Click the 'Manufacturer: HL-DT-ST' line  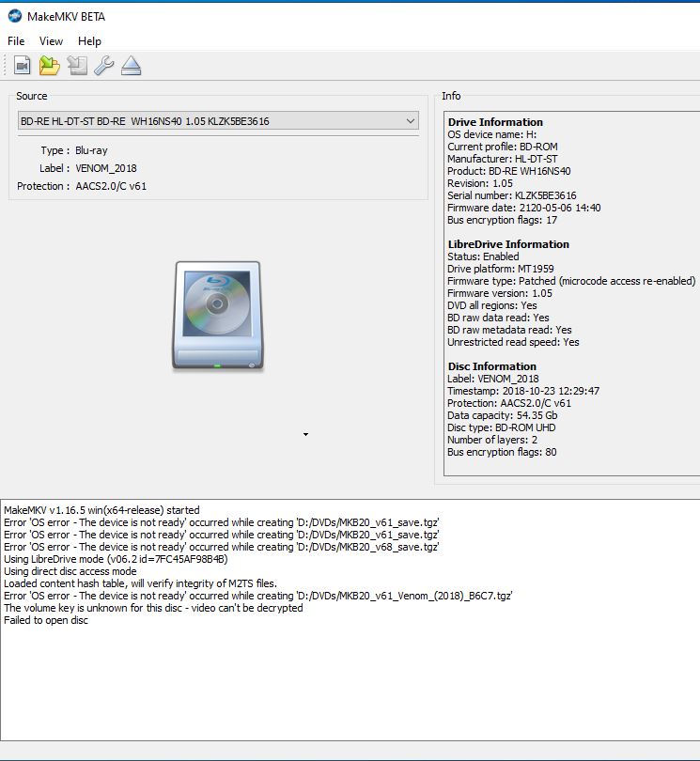click(503, 159)
